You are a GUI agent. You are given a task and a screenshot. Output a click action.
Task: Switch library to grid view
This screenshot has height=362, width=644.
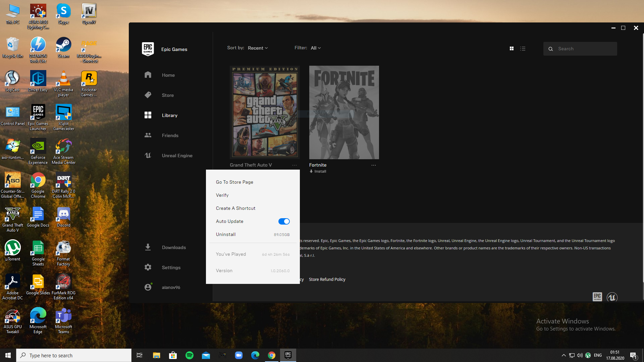(512, 49)
